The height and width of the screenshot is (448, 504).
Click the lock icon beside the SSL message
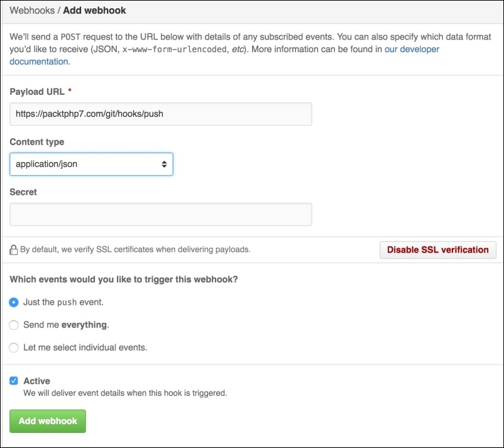[13, 249]
